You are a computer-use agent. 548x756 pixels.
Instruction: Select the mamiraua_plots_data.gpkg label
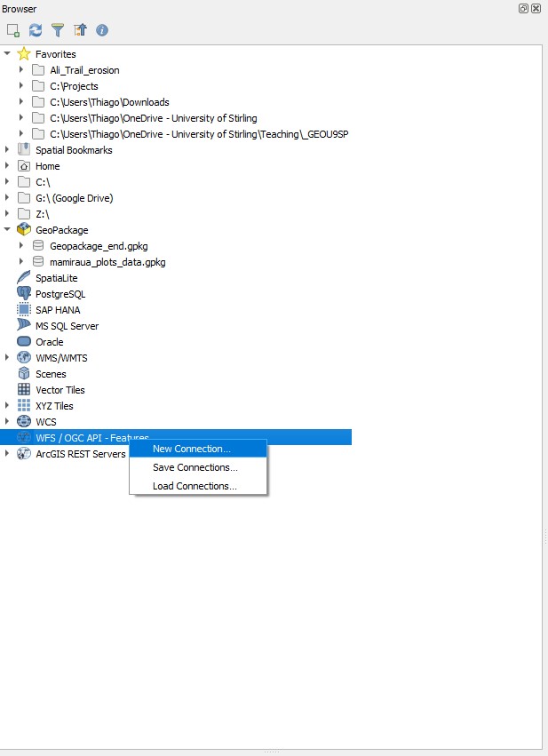pos(107,262)
